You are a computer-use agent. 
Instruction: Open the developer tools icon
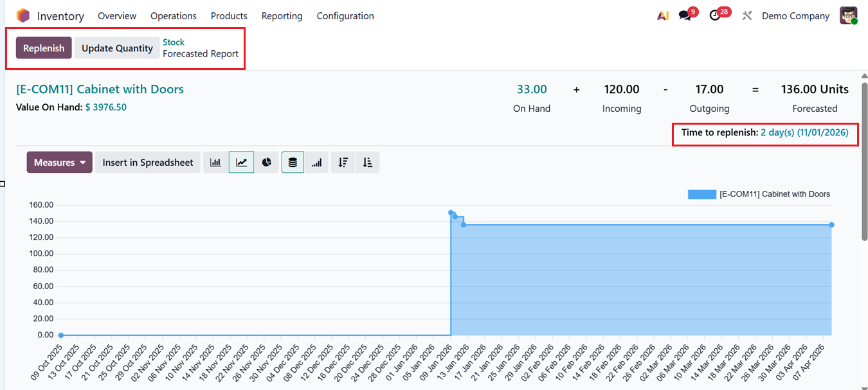coord(747,15)
